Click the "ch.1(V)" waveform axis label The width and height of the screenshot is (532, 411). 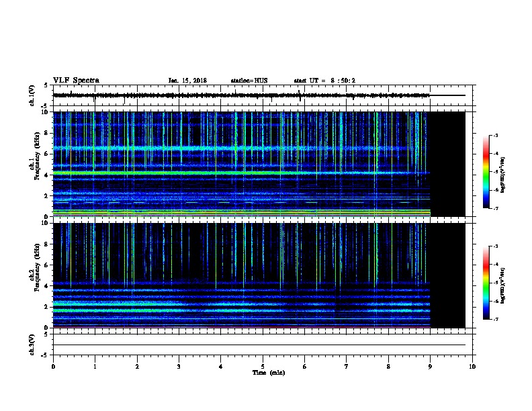tap(32, 95)
